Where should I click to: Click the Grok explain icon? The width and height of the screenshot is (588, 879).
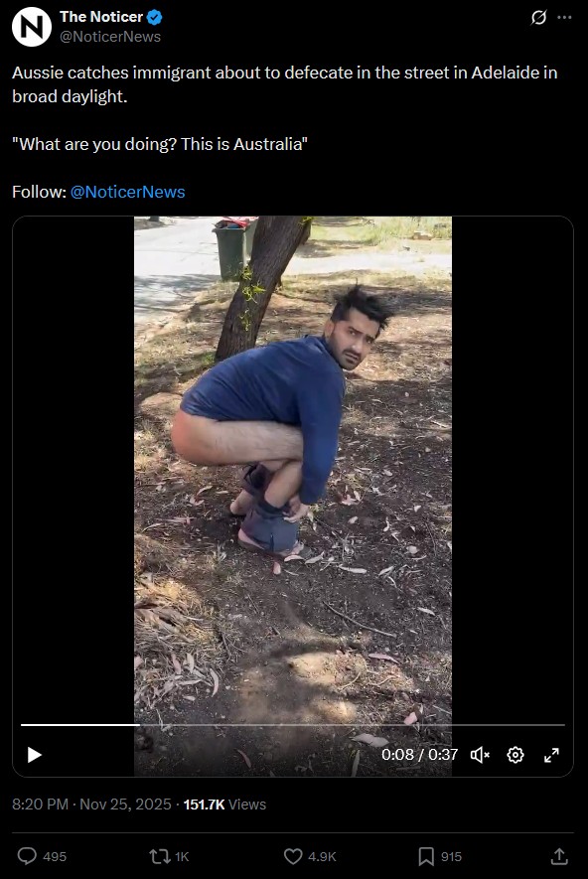538,18
